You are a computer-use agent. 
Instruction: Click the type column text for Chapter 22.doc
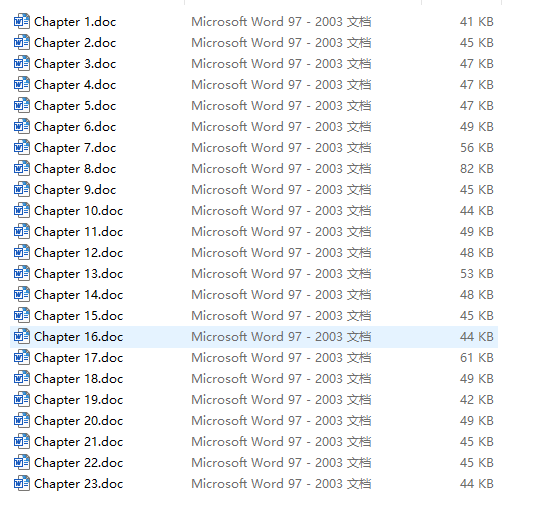coord(281,462)
